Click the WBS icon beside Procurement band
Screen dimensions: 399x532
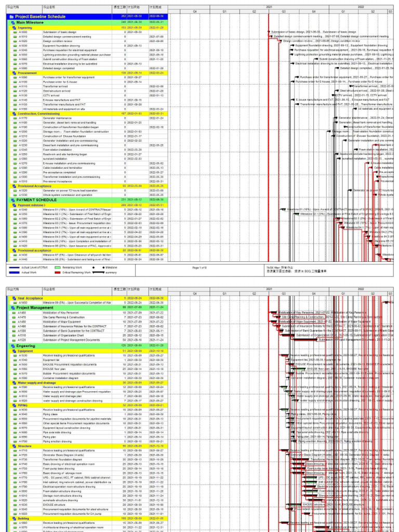pyautogui.click(x=15, y=73)
